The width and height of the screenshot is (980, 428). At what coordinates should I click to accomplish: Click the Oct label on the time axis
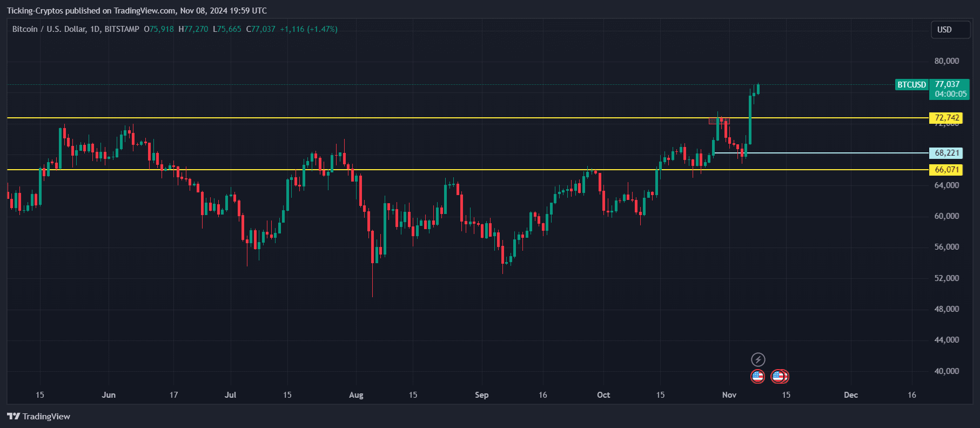pyautogui.click(x=603, y=395)
